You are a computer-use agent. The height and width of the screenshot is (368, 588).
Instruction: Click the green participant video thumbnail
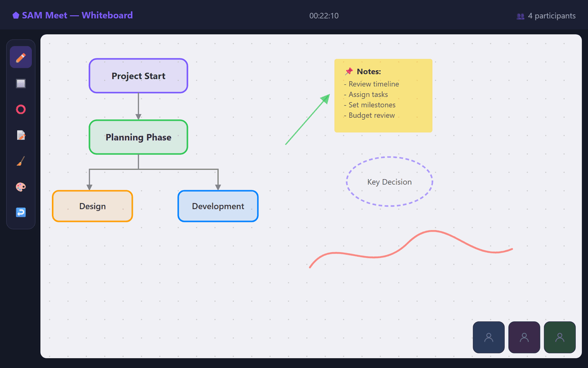coord(560,337)
